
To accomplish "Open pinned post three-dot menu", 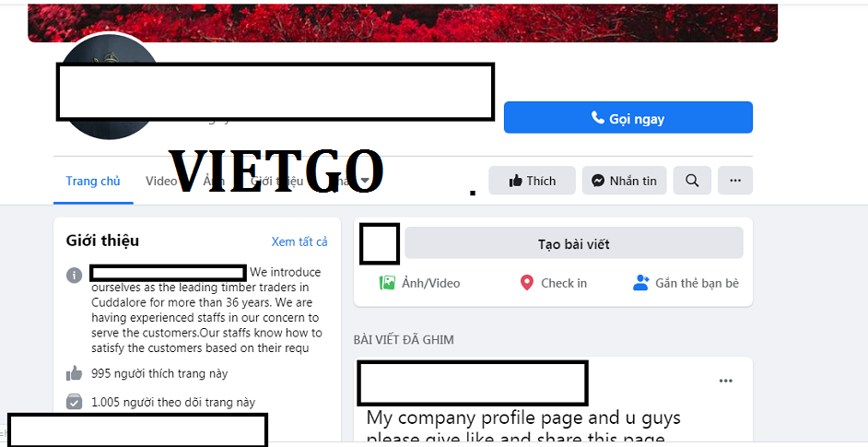I will coord(726,381).
